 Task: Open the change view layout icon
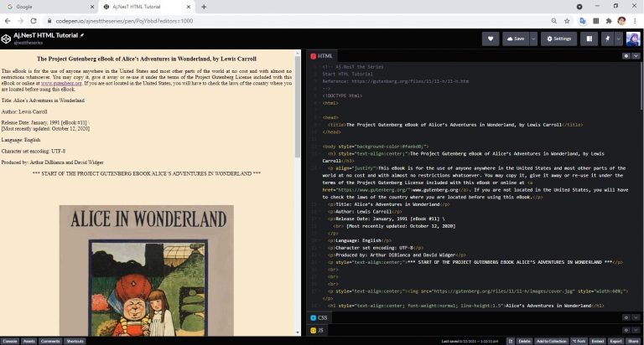(x=589, y=39)
